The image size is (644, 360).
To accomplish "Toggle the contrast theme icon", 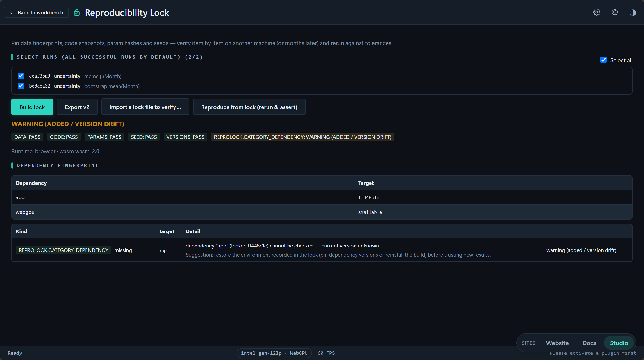I will (633, 12).
